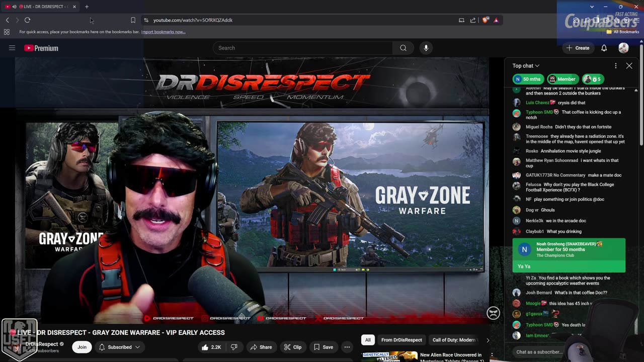The width and height of the screenshot is (644, 362).
Task: Open the account avatar menu
Action: (623, 48)
